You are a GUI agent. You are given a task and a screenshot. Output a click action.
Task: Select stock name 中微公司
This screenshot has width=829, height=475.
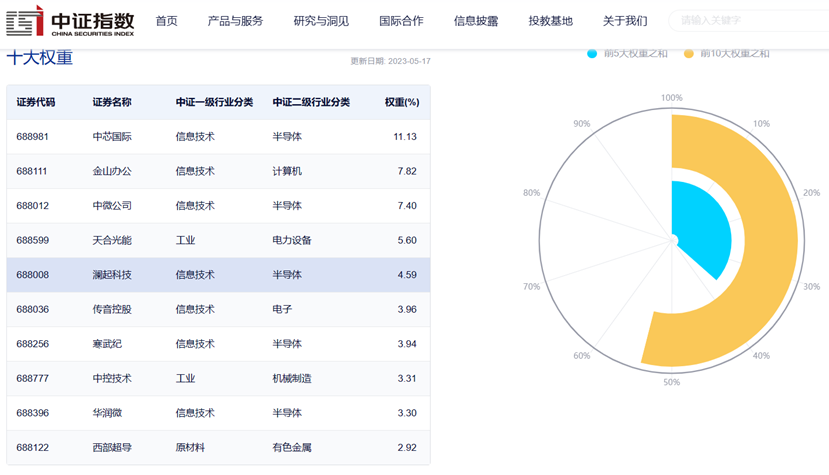[x=112, y=206]
